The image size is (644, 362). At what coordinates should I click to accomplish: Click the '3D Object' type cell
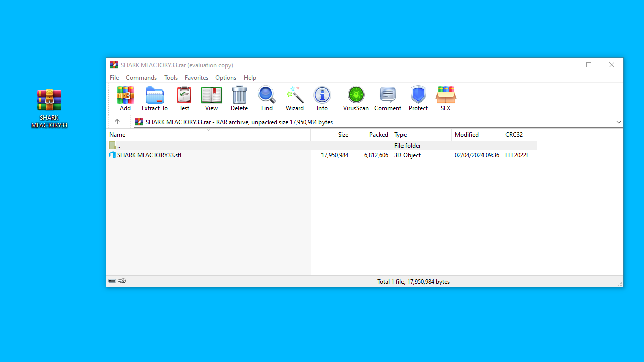coord(408,155)
